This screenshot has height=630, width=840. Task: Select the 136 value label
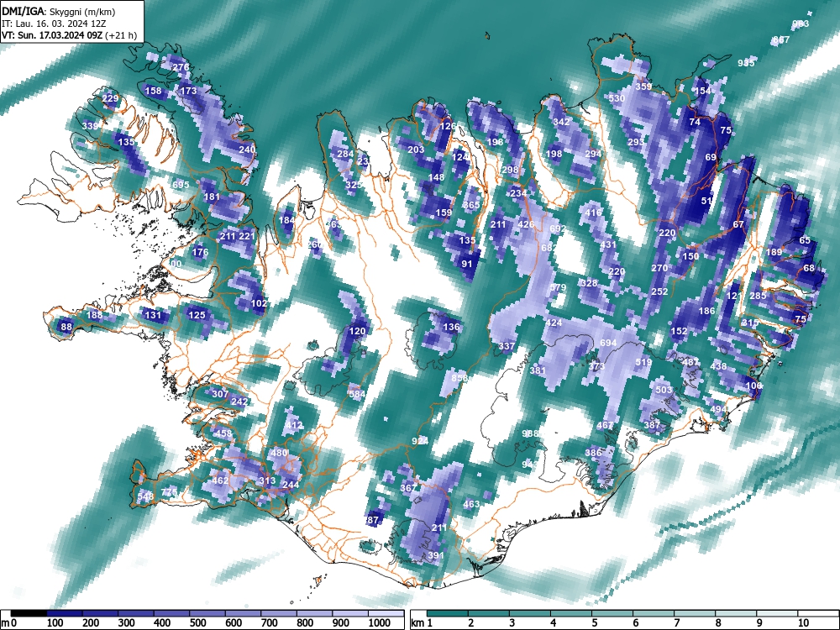click(451, 327)
